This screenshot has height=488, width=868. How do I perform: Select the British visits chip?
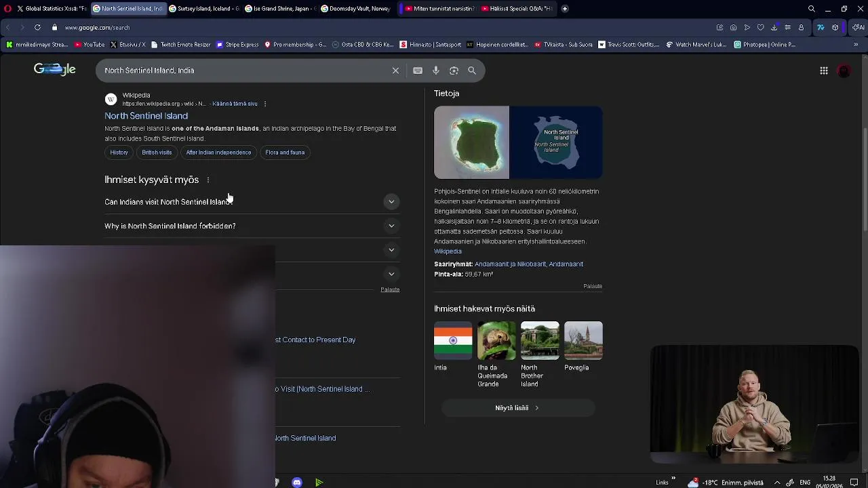click(157, 152)
